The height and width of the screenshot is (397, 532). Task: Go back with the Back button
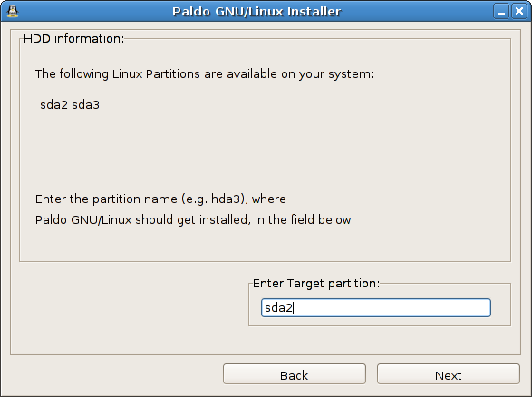point(295,374)
